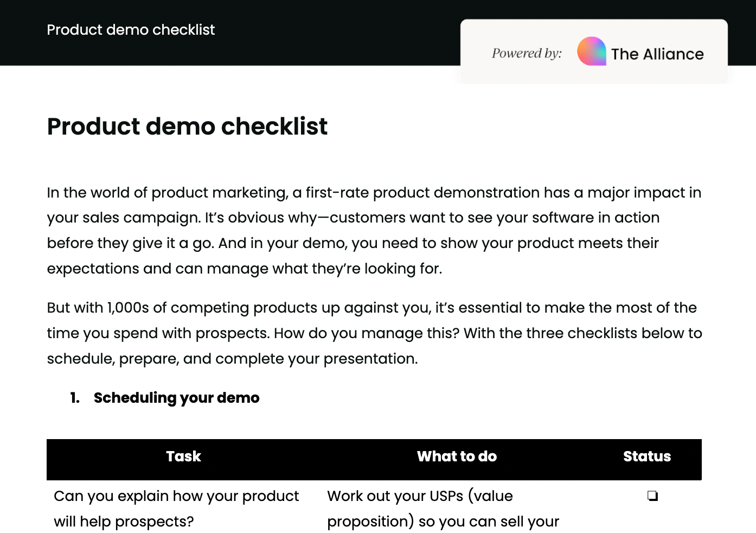Click the "Scheduling your demo" section heading
This screenshot has width=756, height=533.
click(x=176, y=398)
